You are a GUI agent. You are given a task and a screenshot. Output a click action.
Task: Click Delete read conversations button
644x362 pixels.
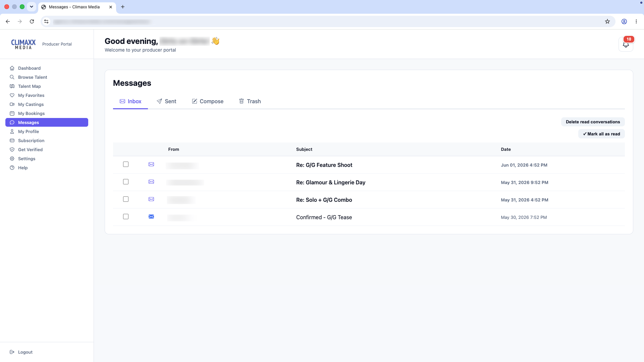coord(593,122)
